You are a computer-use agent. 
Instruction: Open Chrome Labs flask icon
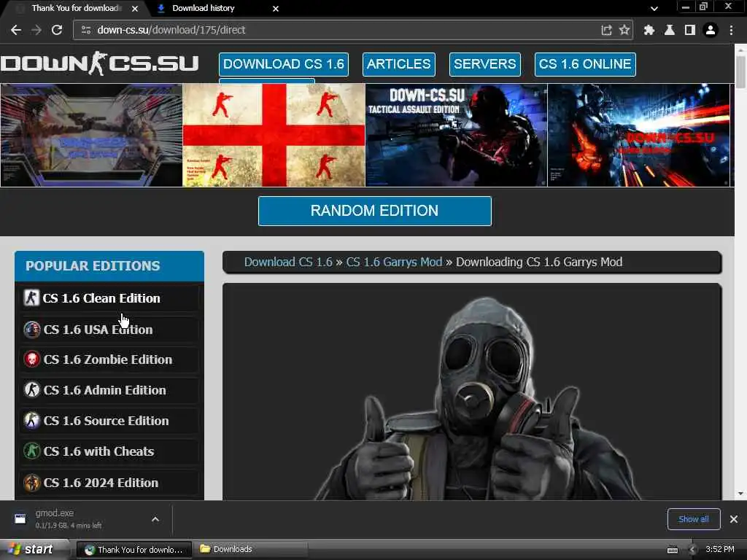pyautogui.click(x=670, y=30)
